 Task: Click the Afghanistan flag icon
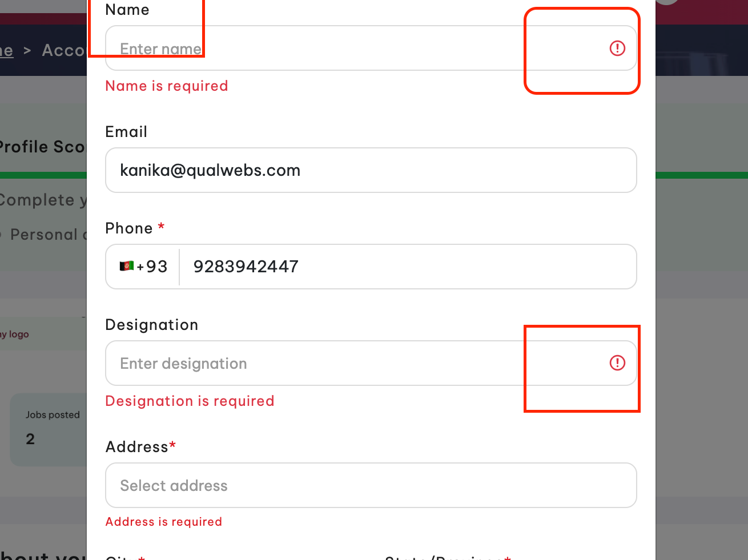pyautogui.click(x=127, y=266)
